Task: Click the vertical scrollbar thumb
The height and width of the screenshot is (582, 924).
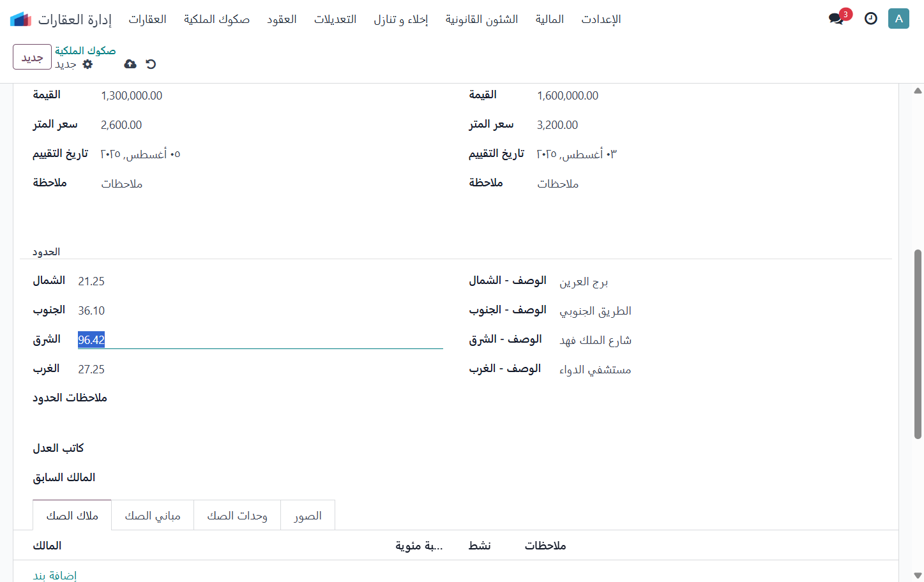Action: click(x=918, y=344)
